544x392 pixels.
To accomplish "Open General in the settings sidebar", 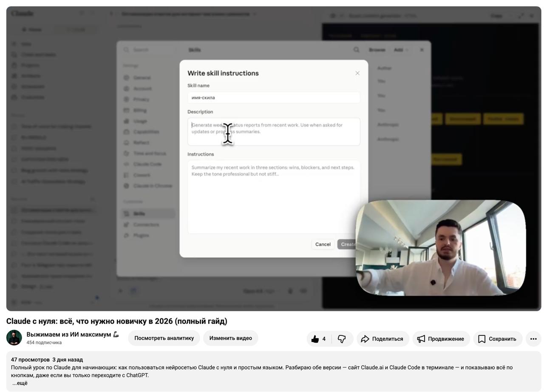I will [x=142, y=78].
